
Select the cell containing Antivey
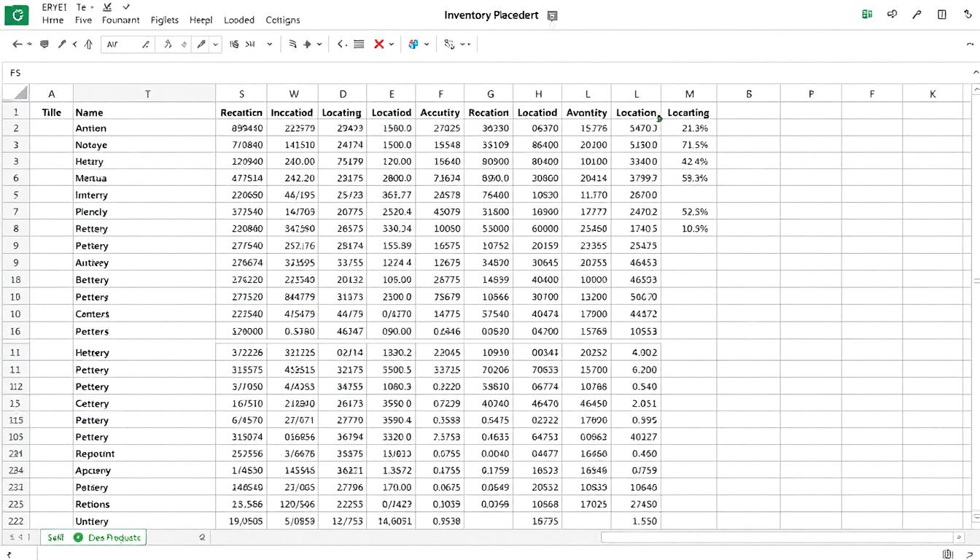(144, 262)
